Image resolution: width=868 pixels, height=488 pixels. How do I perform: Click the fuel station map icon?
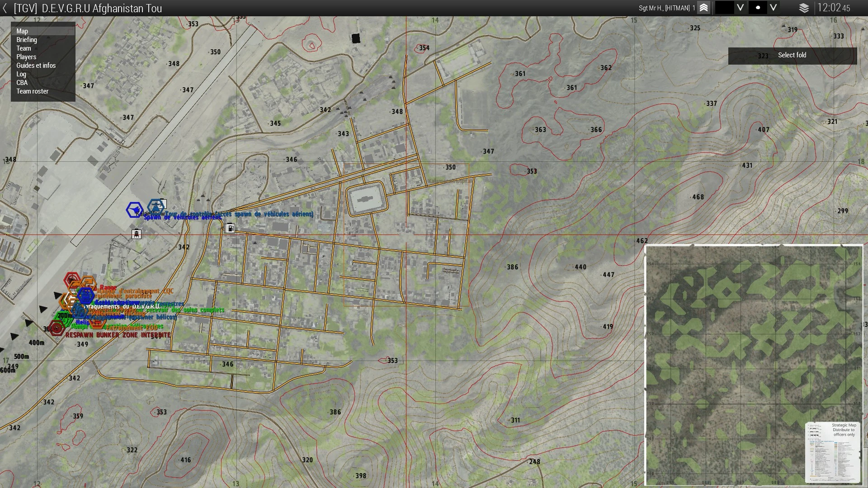(230, 228)
